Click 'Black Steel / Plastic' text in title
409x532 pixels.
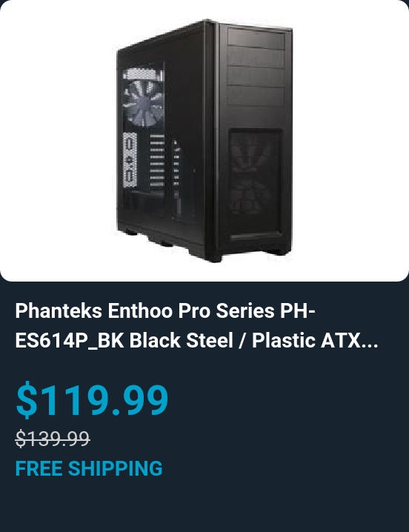(223, 340)
